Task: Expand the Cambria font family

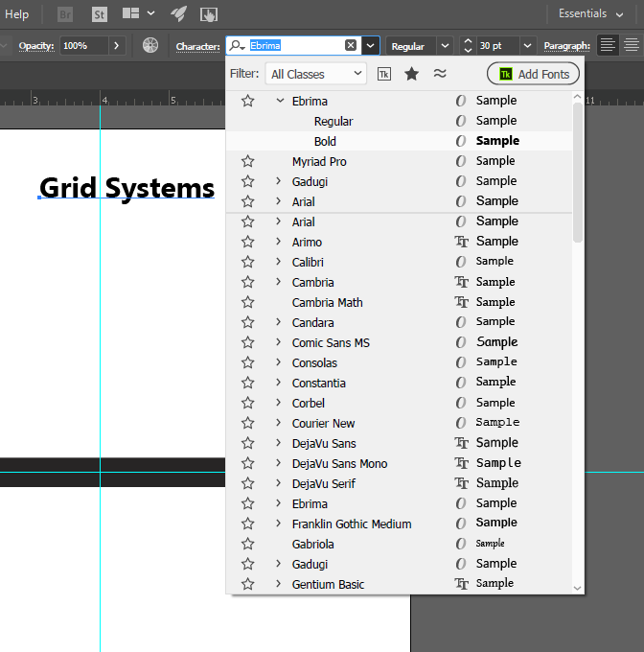Action: click(x=279, y=283)
